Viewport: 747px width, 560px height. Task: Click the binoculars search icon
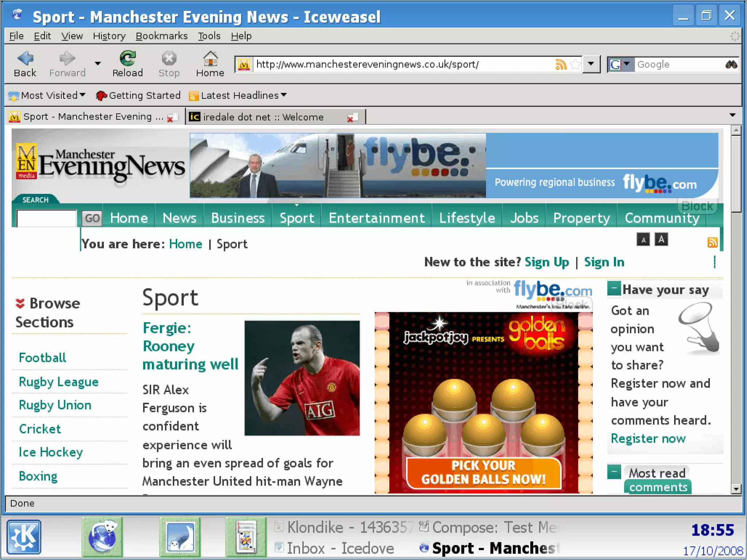click(731, 65)
